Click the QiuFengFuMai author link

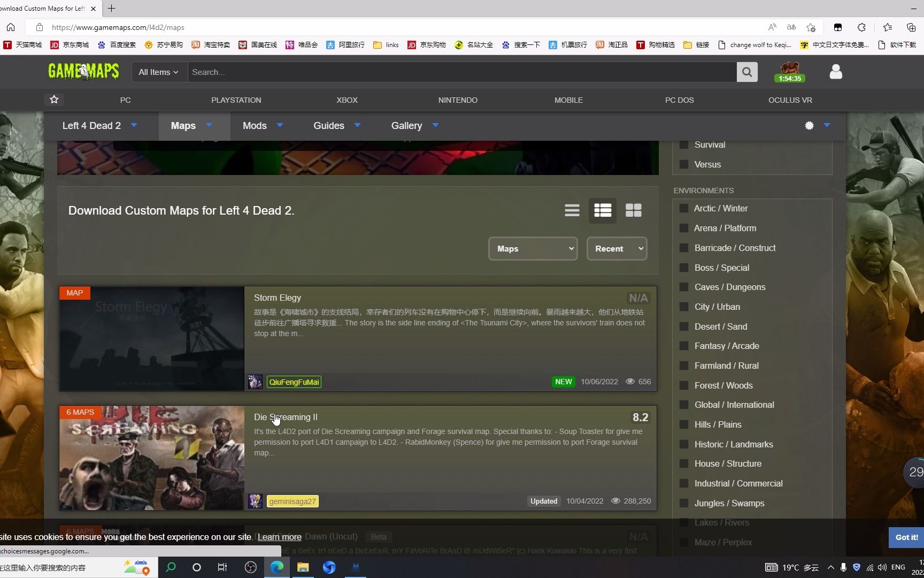point(294,382)
